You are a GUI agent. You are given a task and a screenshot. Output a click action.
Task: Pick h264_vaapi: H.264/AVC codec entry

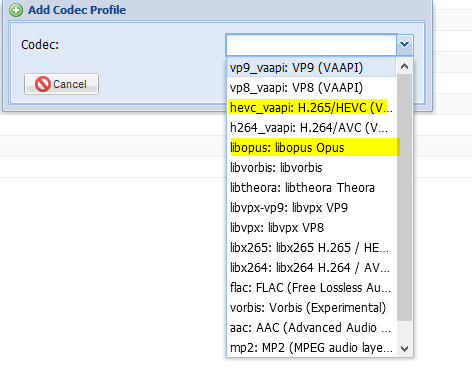click(x=312, y=128)
